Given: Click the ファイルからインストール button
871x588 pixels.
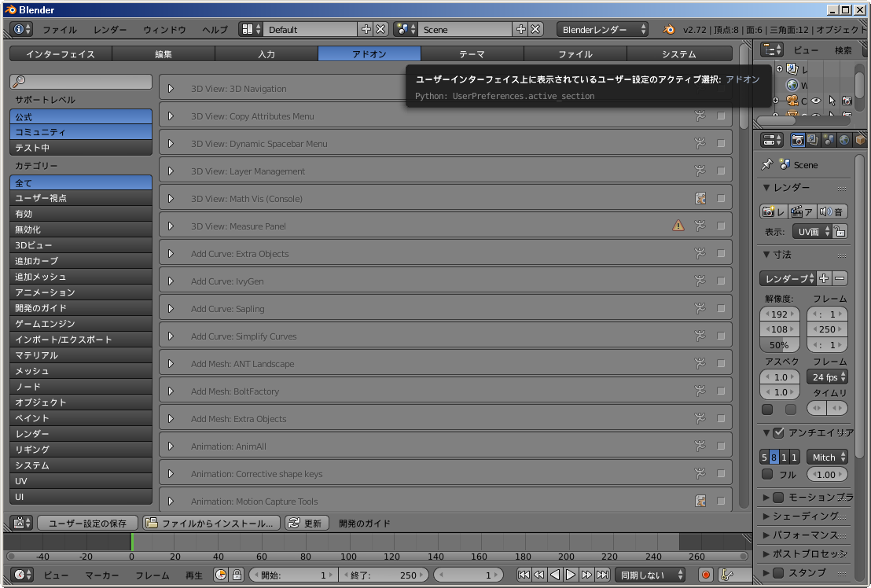Looking at the screenshot, I should coord(211,523).
